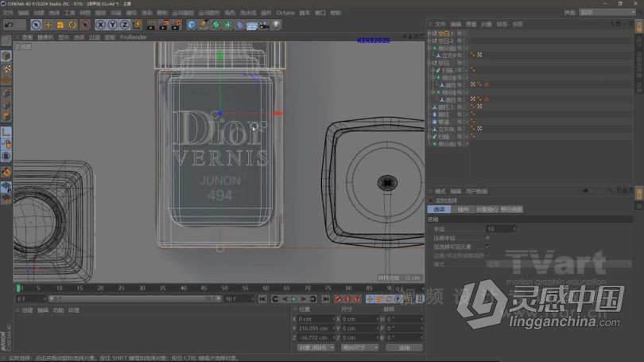
Task: Open the Render Settings clapperboard icon
Action: coord(177,25)
